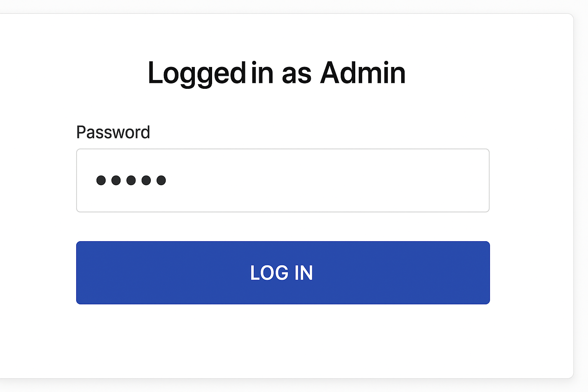Select the first masked password dot

coord(101,180)
